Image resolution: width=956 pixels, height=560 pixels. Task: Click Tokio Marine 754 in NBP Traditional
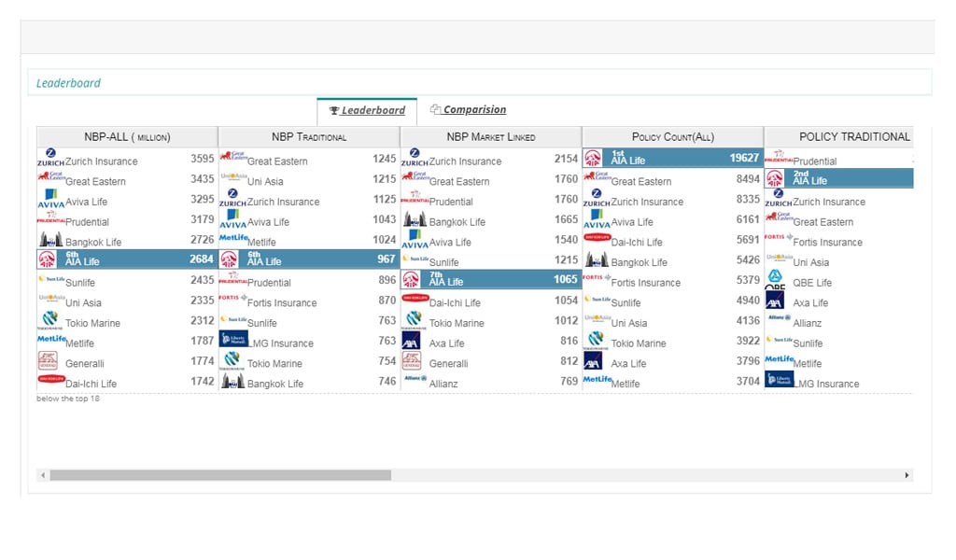pyautogui.click(x=308, y=361)
